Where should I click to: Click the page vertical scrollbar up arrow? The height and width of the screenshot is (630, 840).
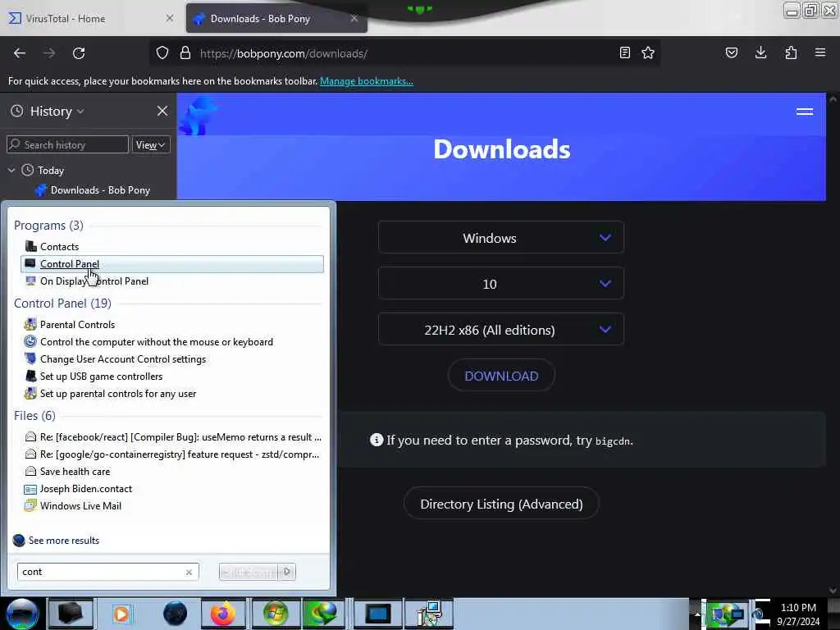(x=833, y=99)
